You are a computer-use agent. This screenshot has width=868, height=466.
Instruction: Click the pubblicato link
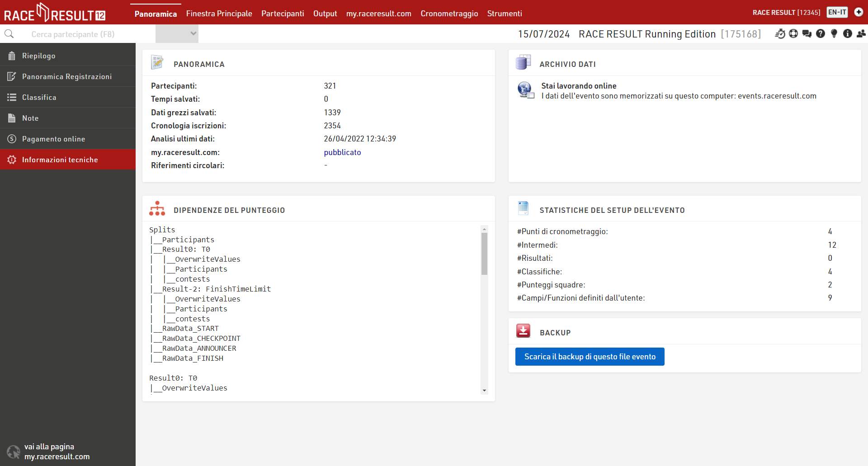pyautogui.click(x=342, y=152)
